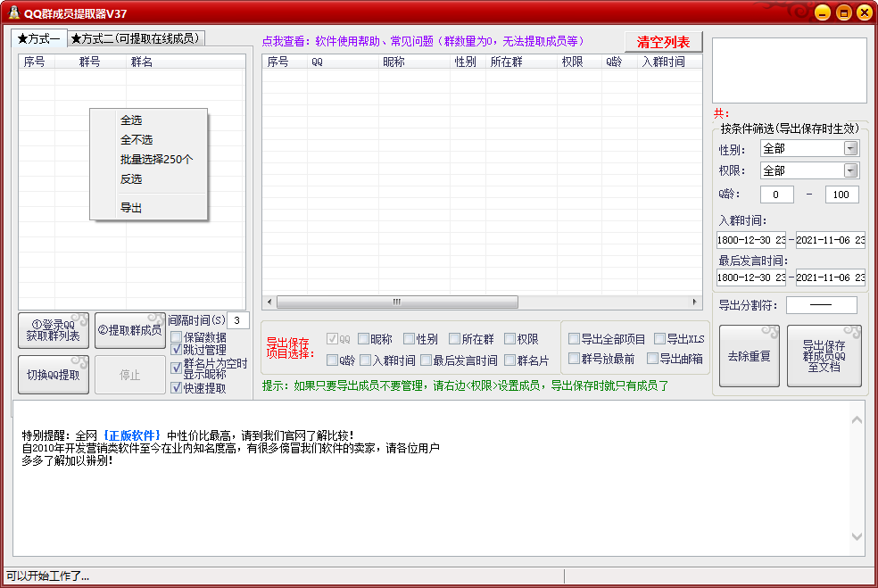Click the 群名 column header
This screenshot has width=878, height=588.
[x=186, y=62]
